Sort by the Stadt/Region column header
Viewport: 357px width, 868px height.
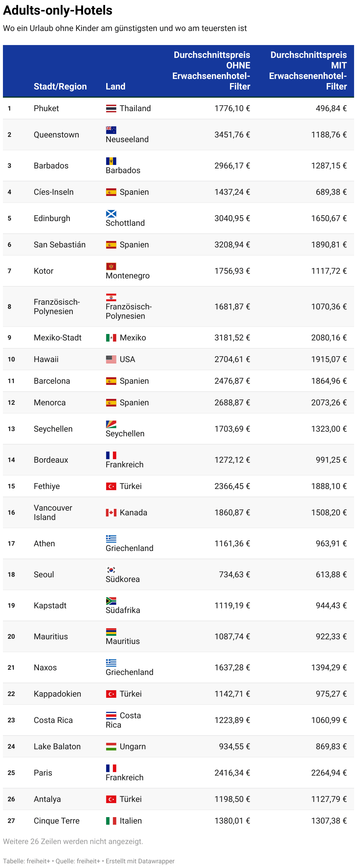(60, 87)
